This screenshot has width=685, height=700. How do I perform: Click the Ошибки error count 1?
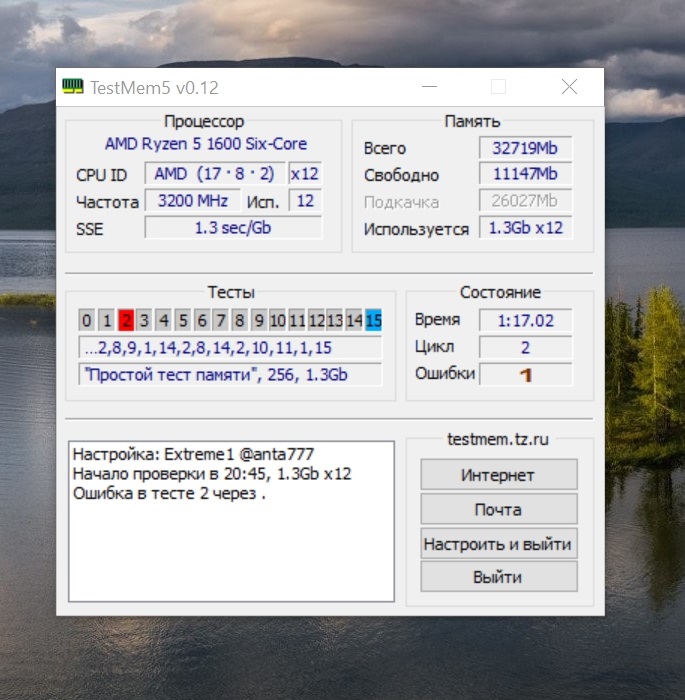point(525,375)
